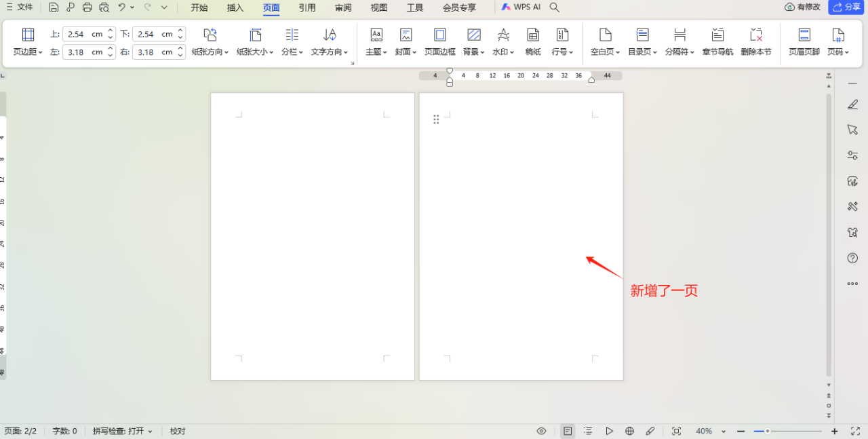Screen dimensions: 868x439
Task: Open the 水印 watermark dropdown
Action: tap(503, 42)
